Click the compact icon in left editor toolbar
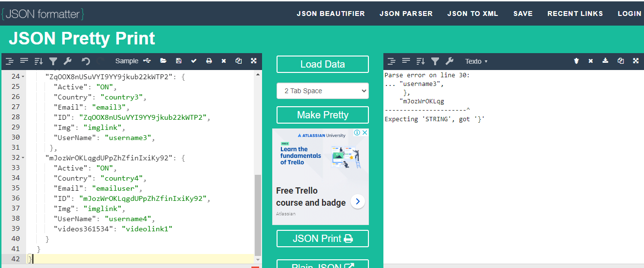644x268 pixels. pos(24,61)
